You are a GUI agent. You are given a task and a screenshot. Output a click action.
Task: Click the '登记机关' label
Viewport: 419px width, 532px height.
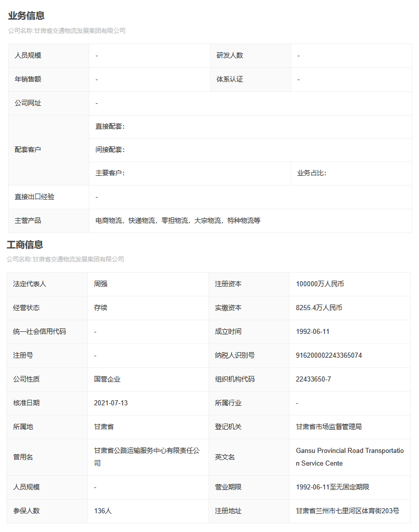point(228,427)
